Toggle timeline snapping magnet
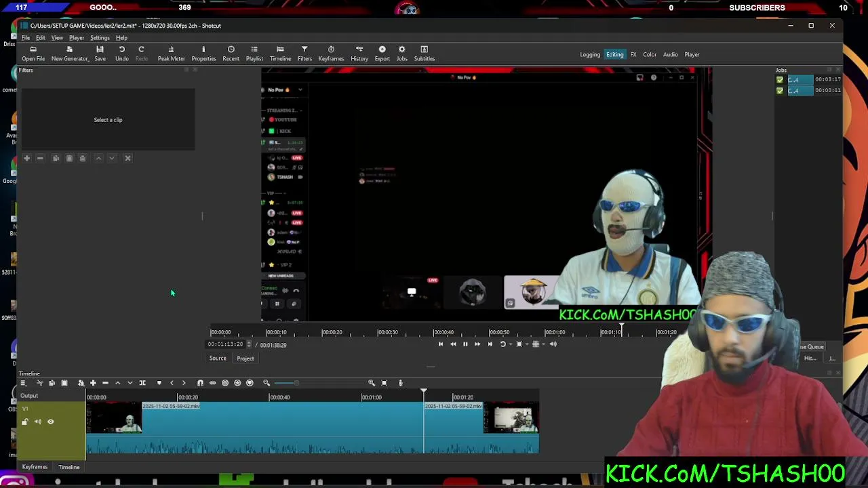Screen dimensions: 868x488 200,383
